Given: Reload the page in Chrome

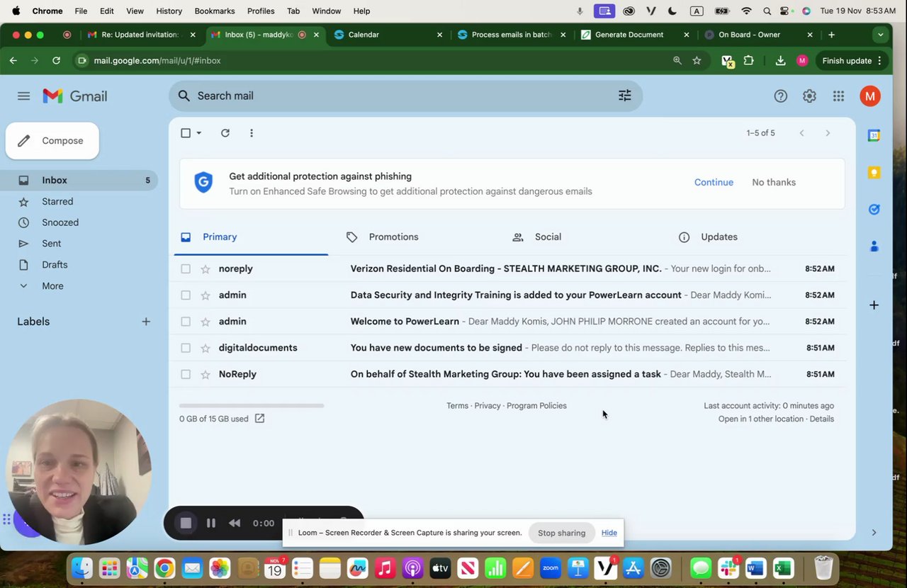Looking at the screenshot, I should [x=56, y=61].
